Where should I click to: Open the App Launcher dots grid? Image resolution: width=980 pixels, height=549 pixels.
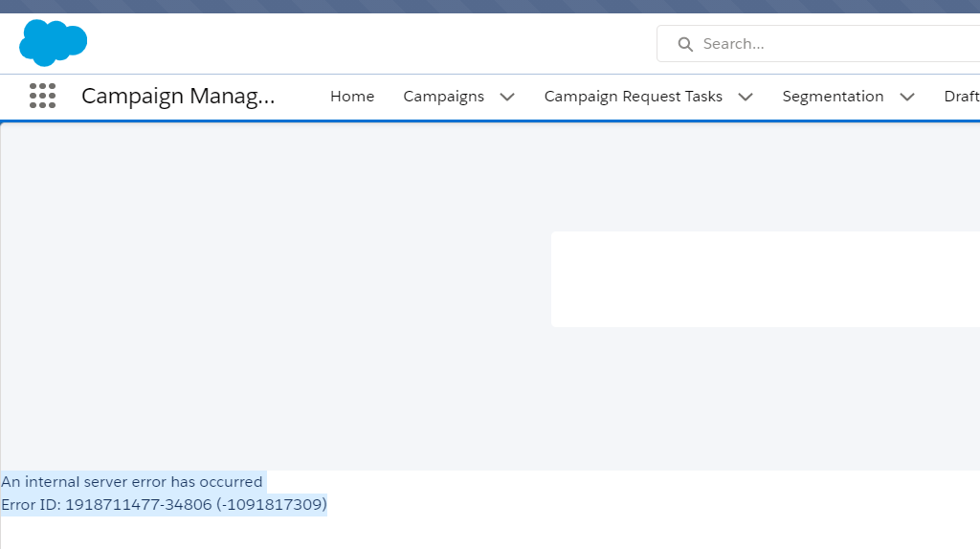(42, 96)
